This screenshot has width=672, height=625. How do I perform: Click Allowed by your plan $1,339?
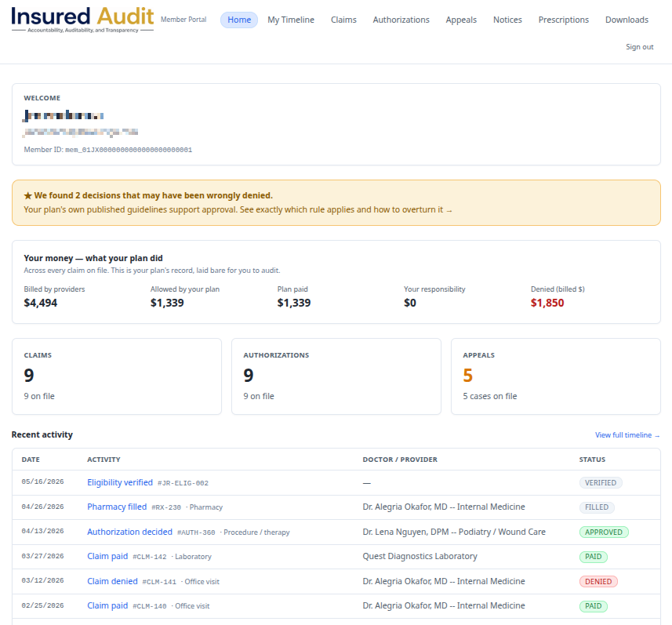point(167,303)
